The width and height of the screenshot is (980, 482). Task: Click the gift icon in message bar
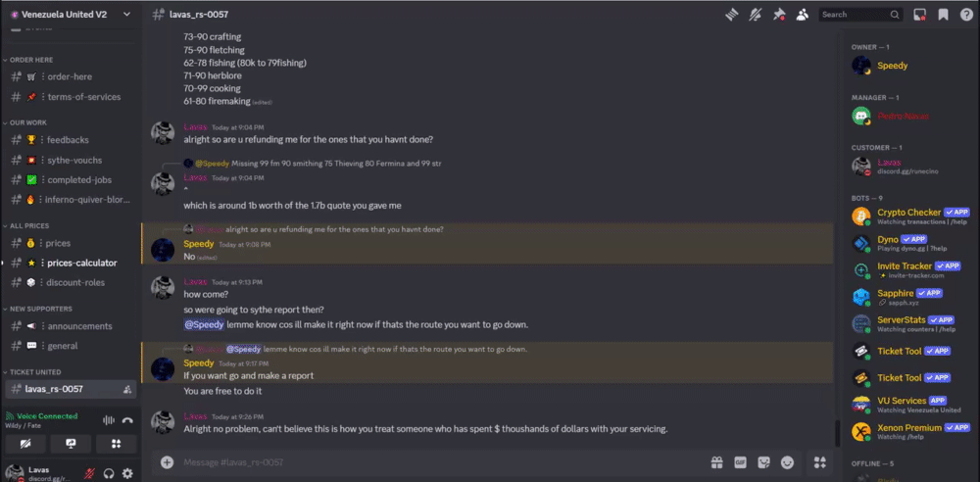point(716,462)
